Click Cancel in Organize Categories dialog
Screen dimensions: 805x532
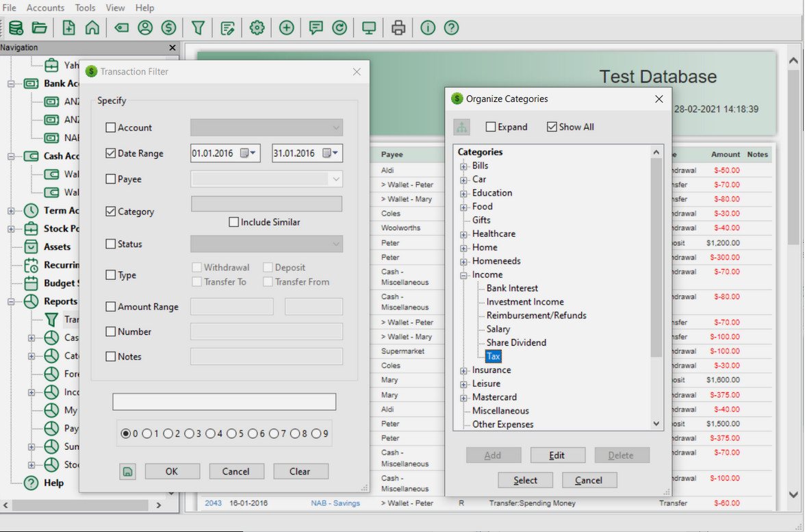click(x=589, y=480)
